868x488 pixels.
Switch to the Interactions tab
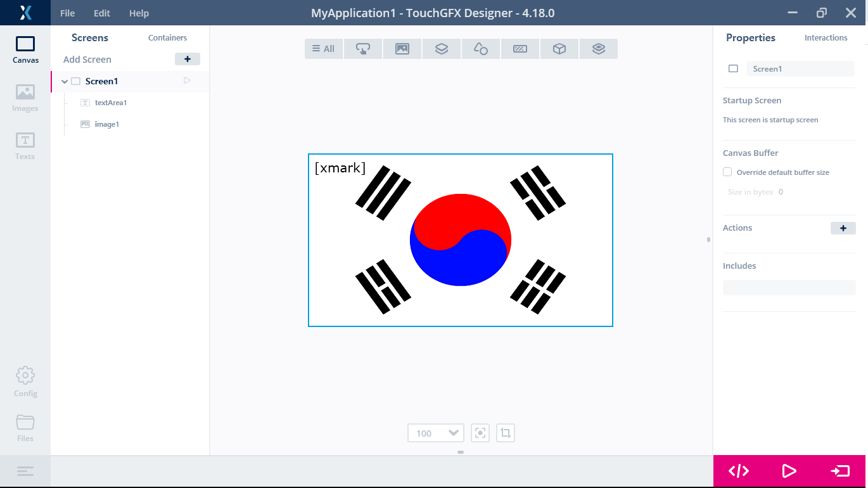pos(826,37)
